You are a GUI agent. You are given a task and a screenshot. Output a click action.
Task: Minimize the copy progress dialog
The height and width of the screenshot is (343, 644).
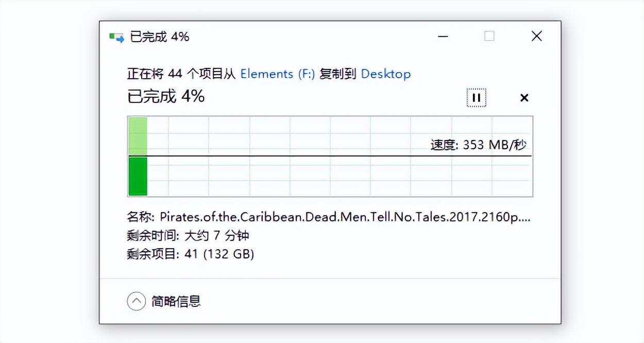(x=442, y=36)
